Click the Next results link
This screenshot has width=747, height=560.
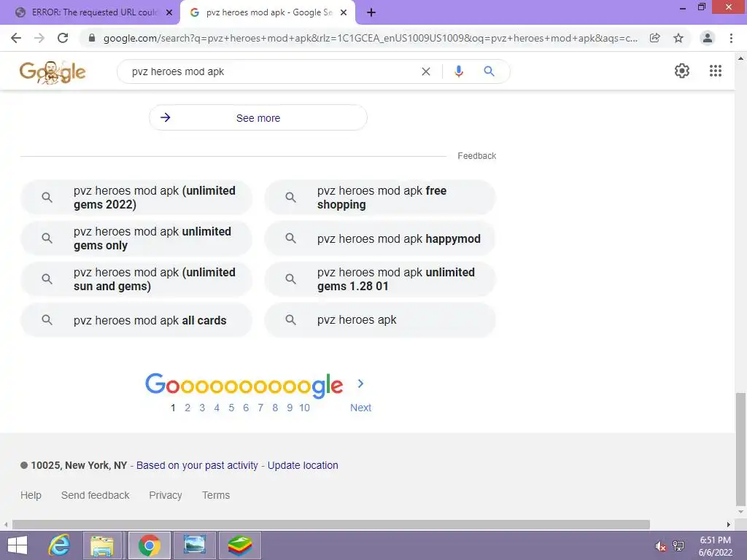pos(360,408)
